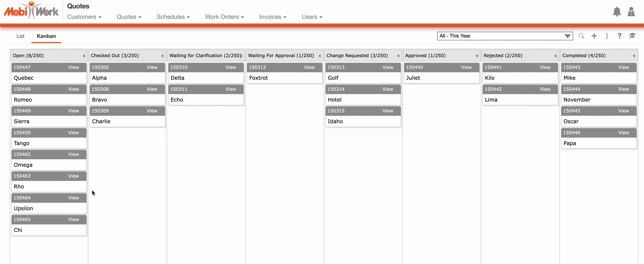View quote 150447 Quebec

(73, 67)
